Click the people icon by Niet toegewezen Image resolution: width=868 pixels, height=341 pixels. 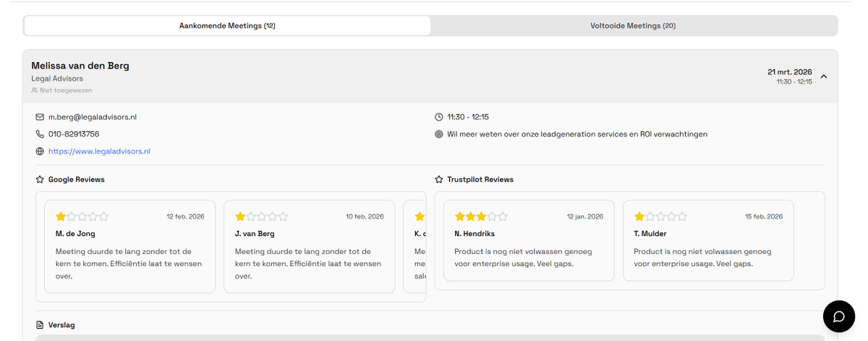tap(34, 90)
